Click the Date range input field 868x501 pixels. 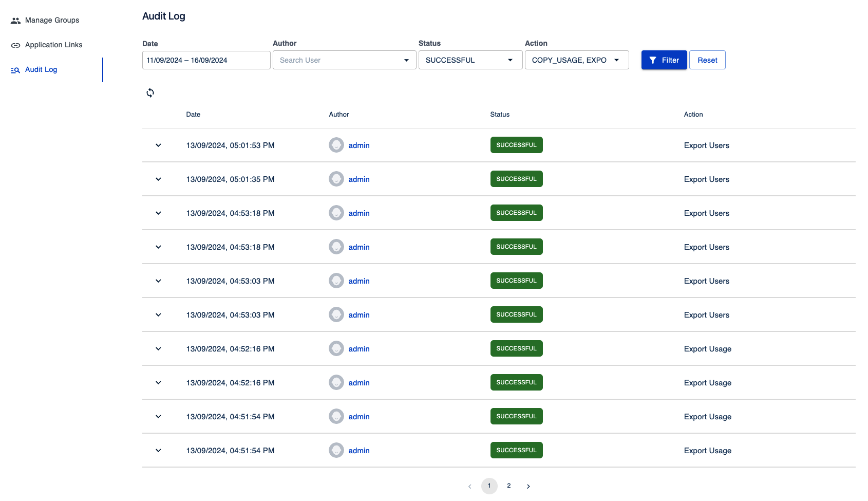pos(206,60)
